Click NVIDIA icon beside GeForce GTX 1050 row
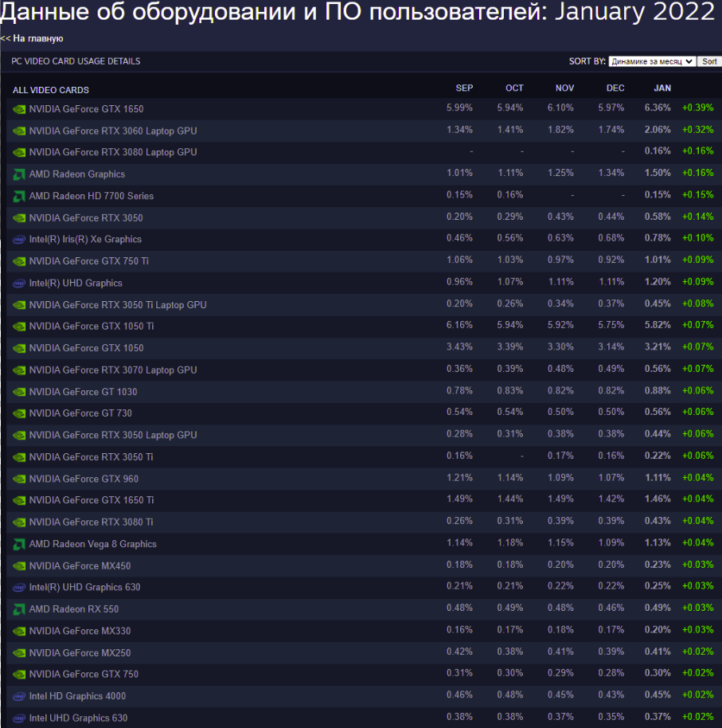Viewport: 722px width, 728px height. pyautogui.click(x=19, y=348)
